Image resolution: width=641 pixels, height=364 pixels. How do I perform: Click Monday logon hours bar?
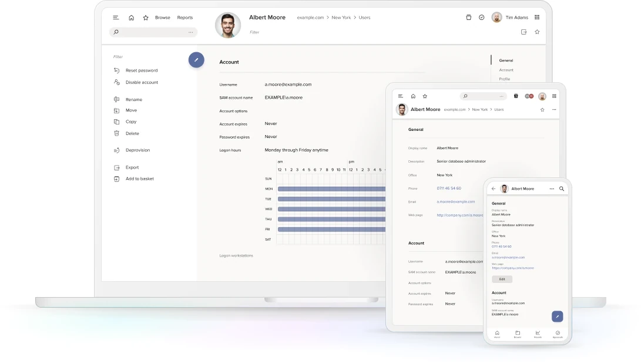pyautogui.click(x=331, y=188)
